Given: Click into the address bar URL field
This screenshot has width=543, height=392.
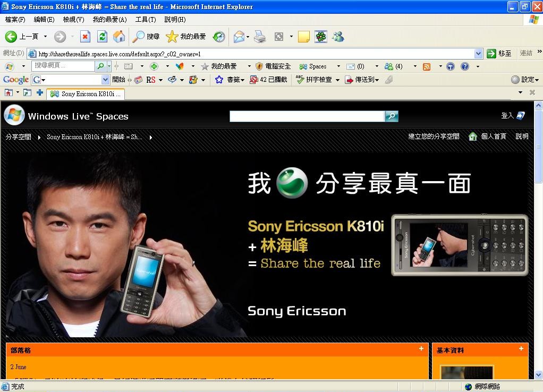Looking at the screenshot, I should pyautogui.click(x=256, y=54).
